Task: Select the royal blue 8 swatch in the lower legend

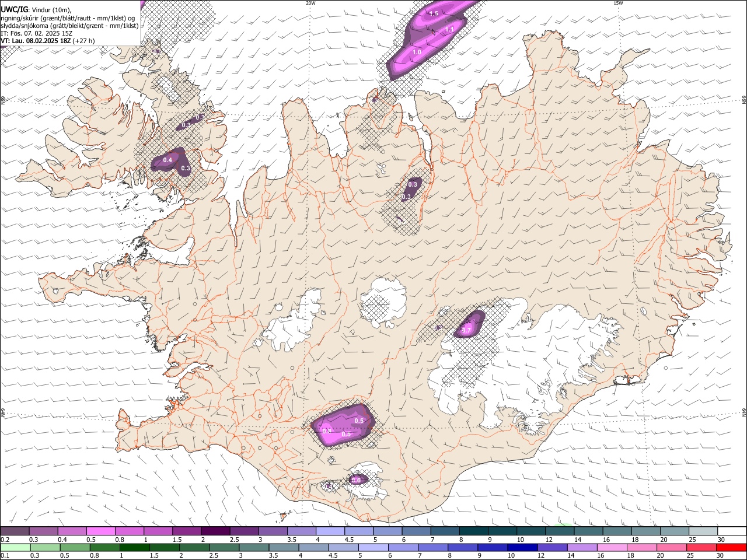Action: (462, 547)
